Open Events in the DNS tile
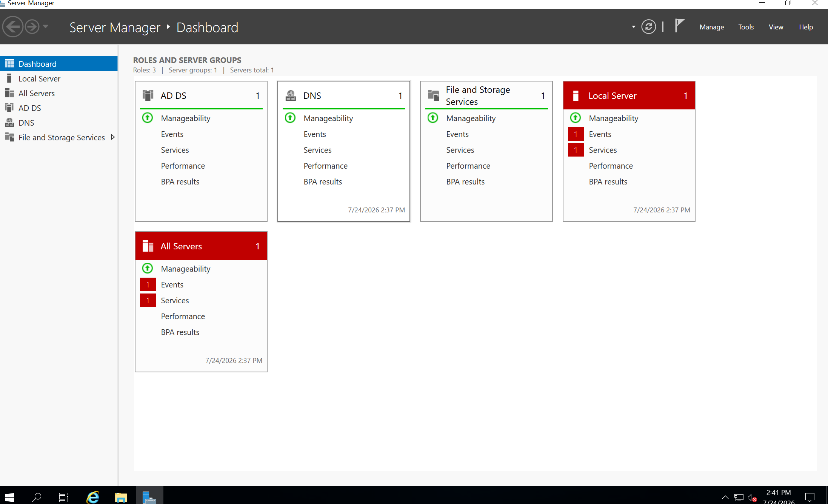This screenshot has width=828, height=504. pyautogui.click(x=315, y=134)
